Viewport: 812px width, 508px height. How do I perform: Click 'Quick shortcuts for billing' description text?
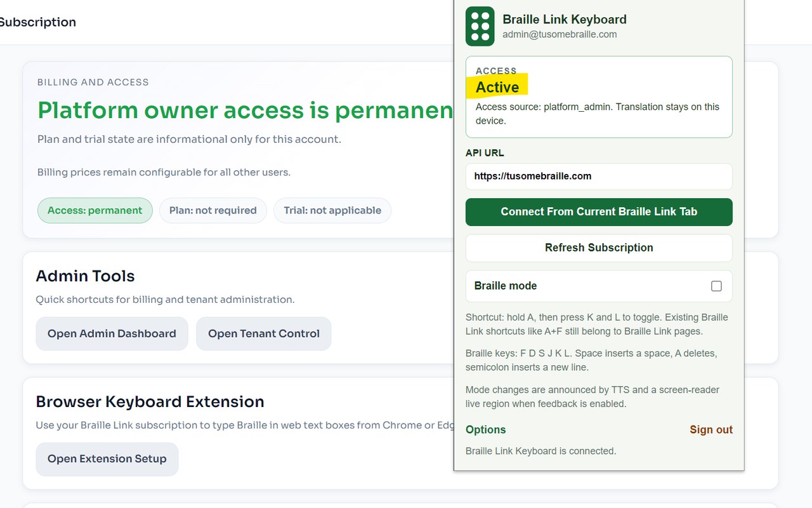tap(165, 299)
